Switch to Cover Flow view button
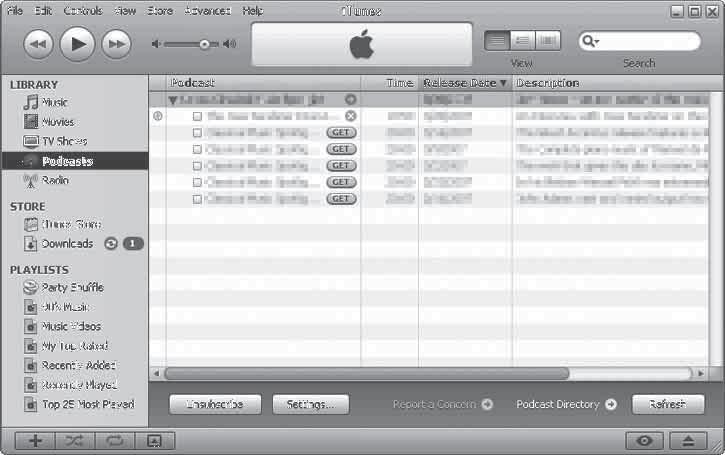This screenshot has width=725, height=455. (x=547, y=41)
